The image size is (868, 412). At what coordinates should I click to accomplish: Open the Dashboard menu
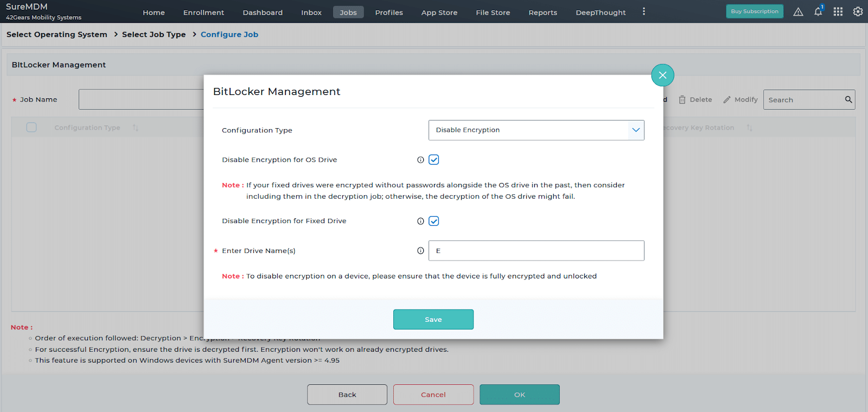(x=263, y=12)
